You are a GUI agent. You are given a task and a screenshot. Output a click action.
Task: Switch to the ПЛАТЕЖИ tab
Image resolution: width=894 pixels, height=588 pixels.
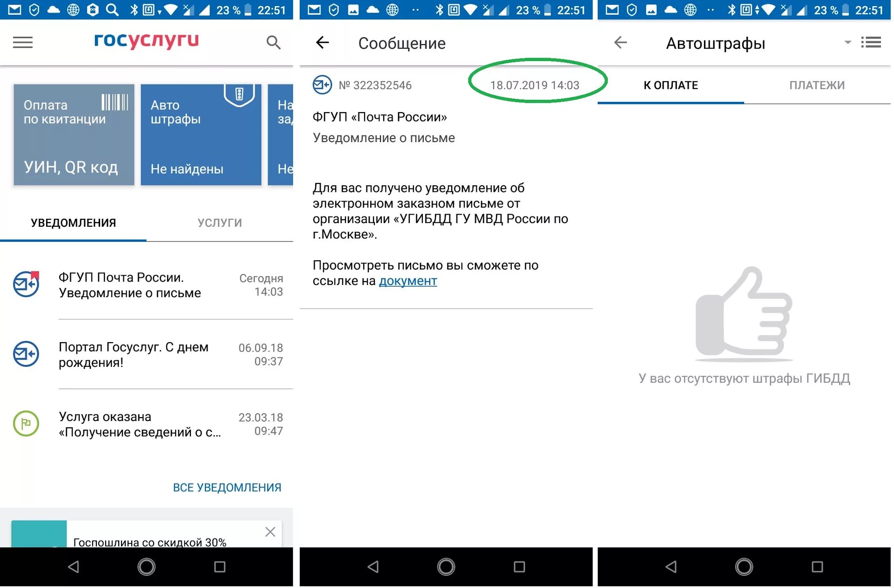[x=817, y=86]
